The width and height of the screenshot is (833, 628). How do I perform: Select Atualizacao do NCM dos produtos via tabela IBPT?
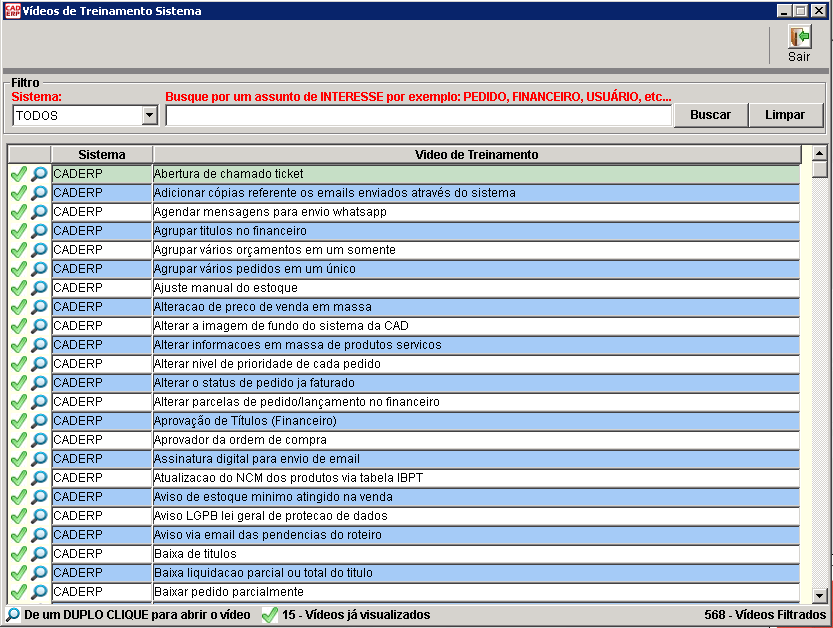pyautogui.click(x=477, y=478)
